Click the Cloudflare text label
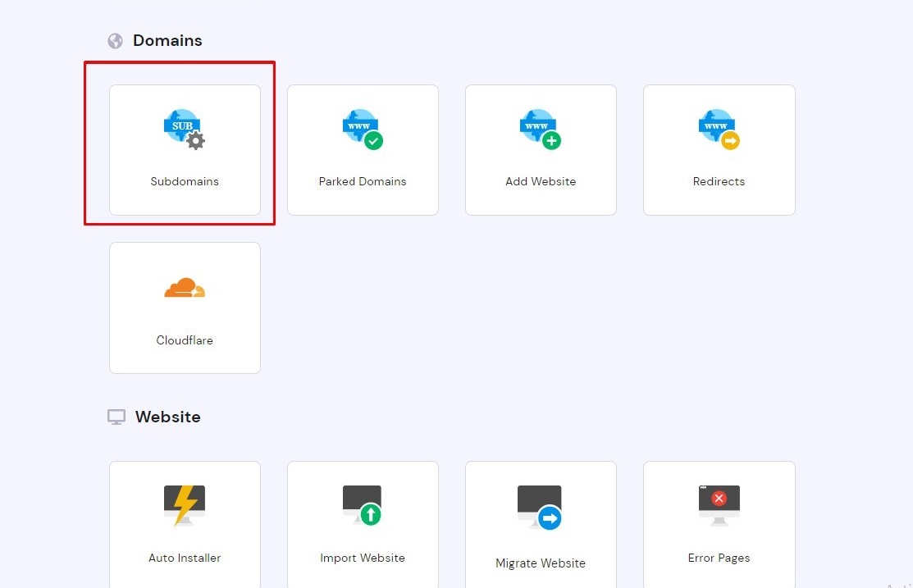The height and width of the screenshot is (588, 913). [x=185, y=340]
